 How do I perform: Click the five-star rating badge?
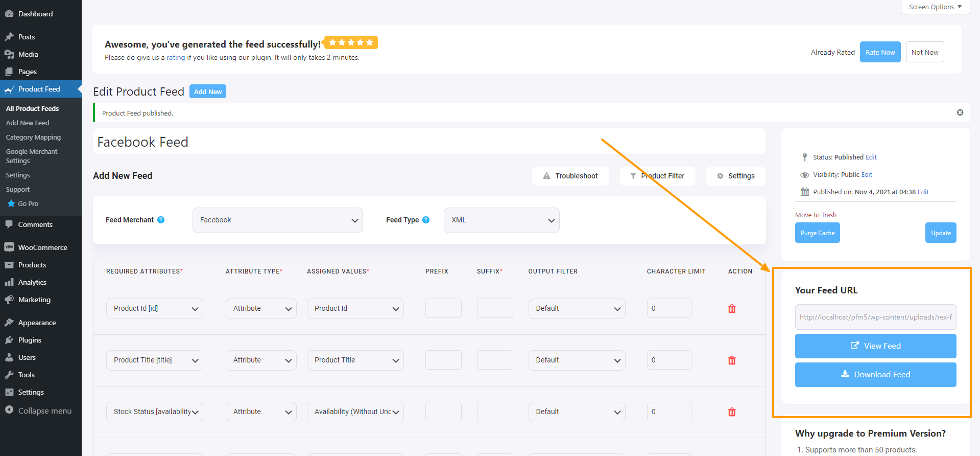click(351, 42)
